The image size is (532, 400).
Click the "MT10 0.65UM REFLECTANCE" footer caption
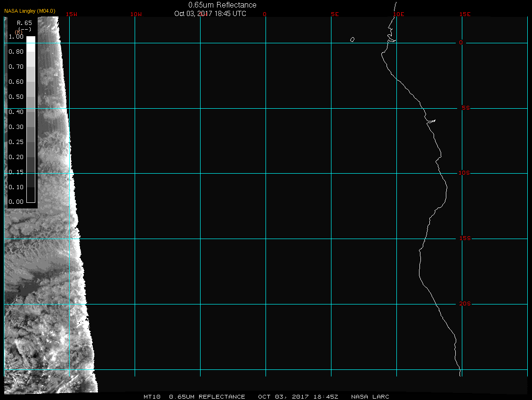pyautogui.click(x=194, y=397)
